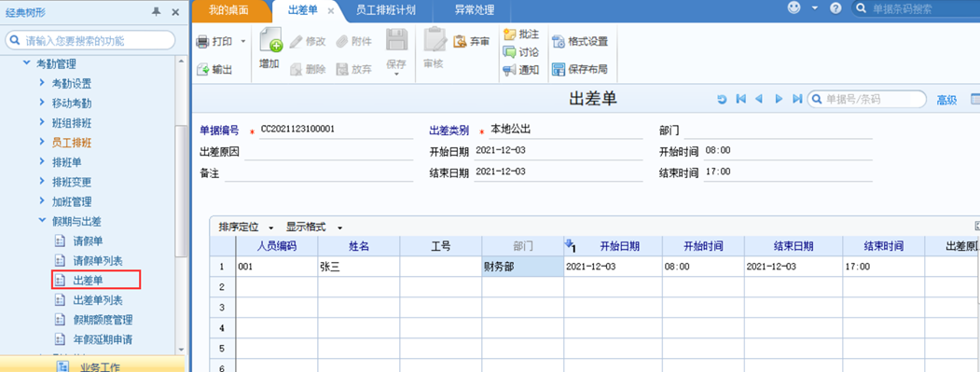This screenshot has width=980, height=372.
Task: Switch to 员工排班计划 tab
Action: [x=386, y=10]
